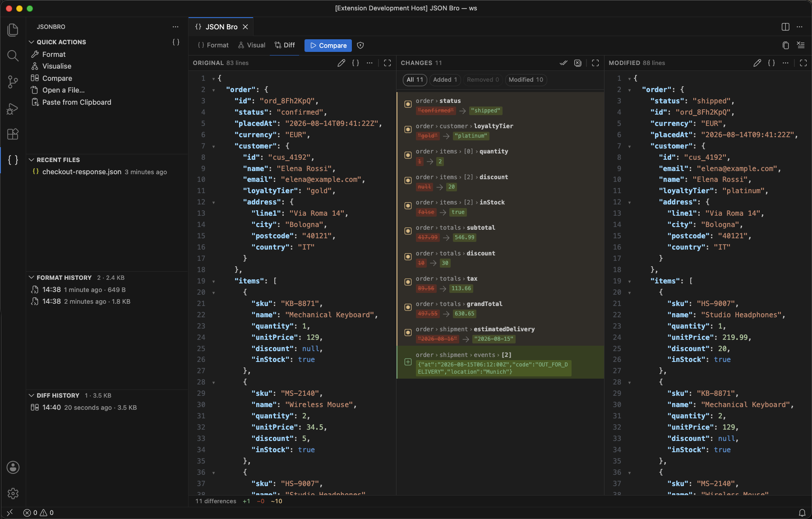This screenshot has width=812, height=519.
Task: Select the Diff tab
Action: (285, 45)
